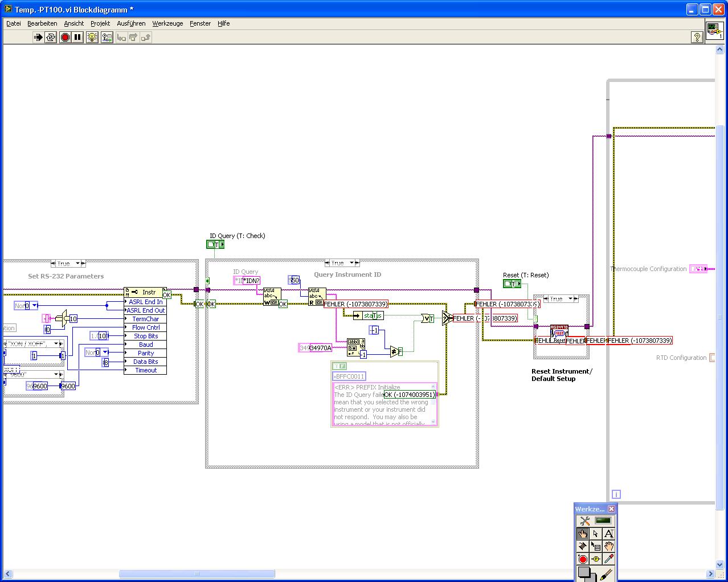Click the VISA Write node
The width and height of the screenshot is (728, 582).
[272, 297]
